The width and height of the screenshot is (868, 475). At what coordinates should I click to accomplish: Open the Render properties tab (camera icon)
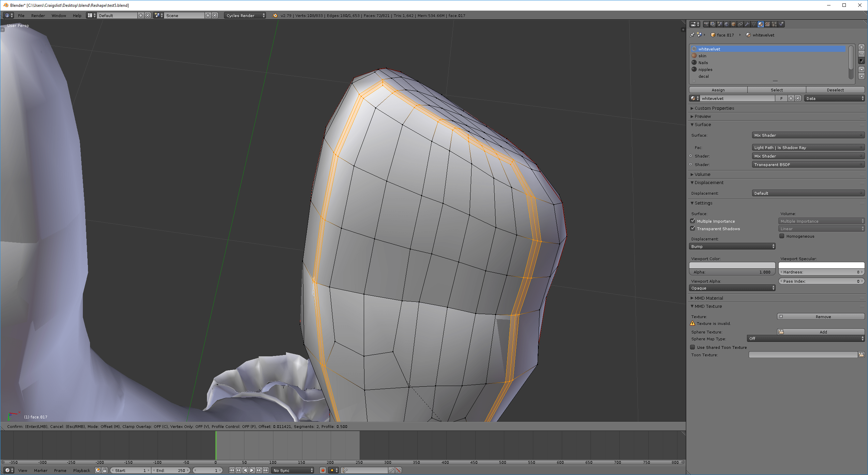(706, 24)
